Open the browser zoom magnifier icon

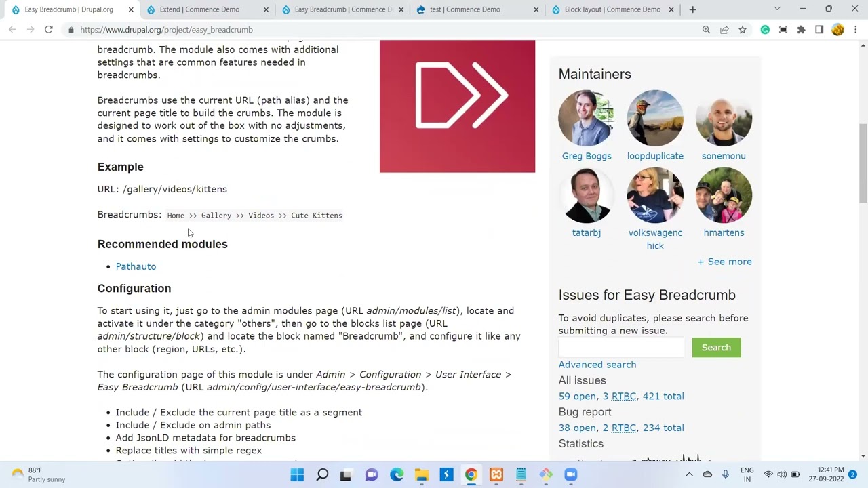point(706,30)
